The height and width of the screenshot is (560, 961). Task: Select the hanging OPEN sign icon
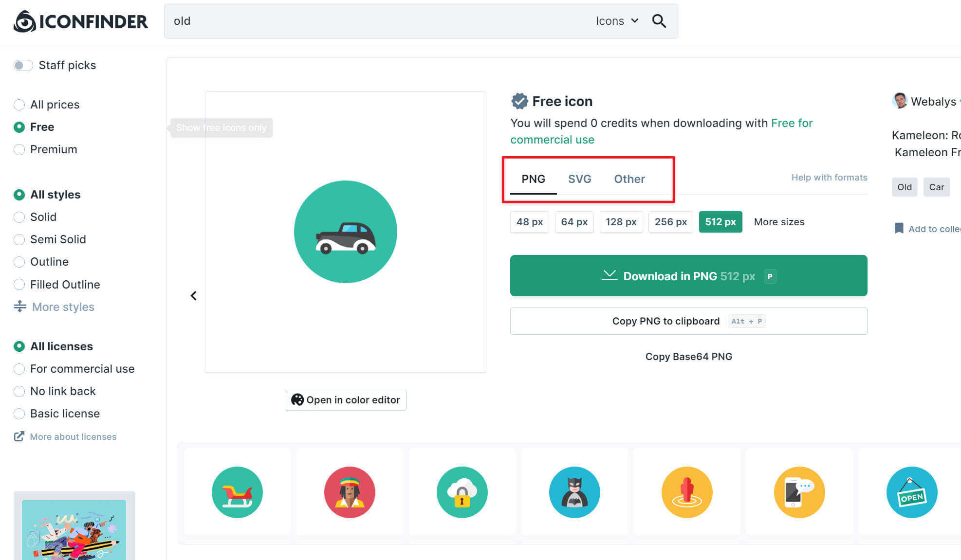(x=911, y=492)
